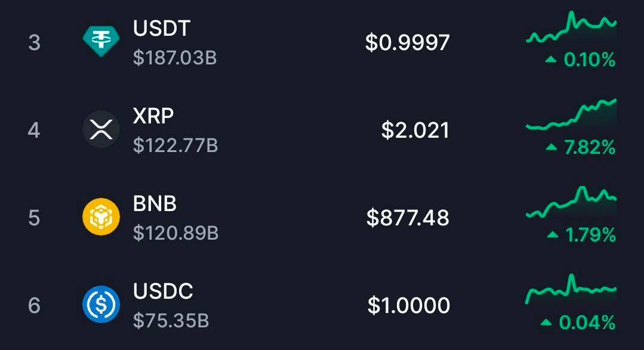The image size is (644, 350).
Task: Click the USDT market cap $187.03B
Action: (x=175, y=58)
